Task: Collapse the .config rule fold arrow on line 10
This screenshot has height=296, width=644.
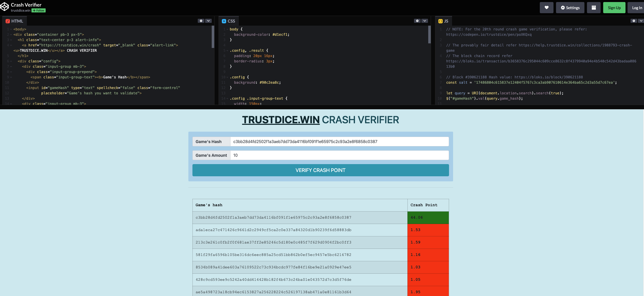Action: 227,77
